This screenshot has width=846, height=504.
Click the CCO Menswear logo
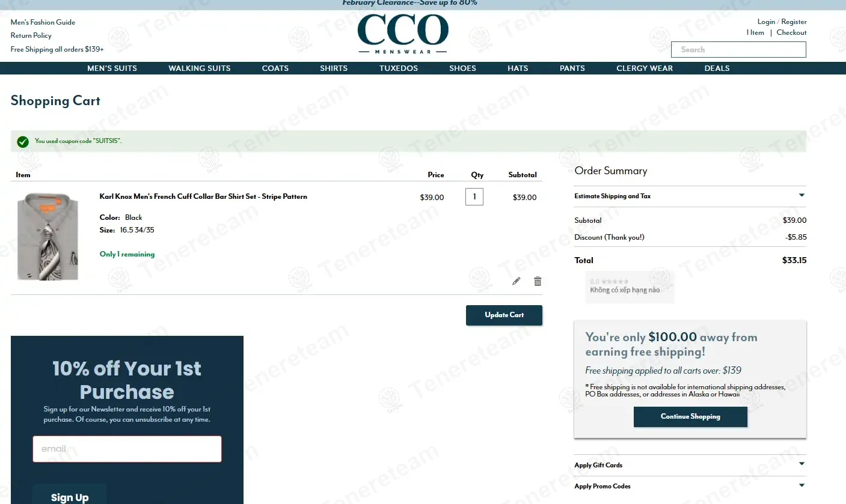(x=403, y=34)
